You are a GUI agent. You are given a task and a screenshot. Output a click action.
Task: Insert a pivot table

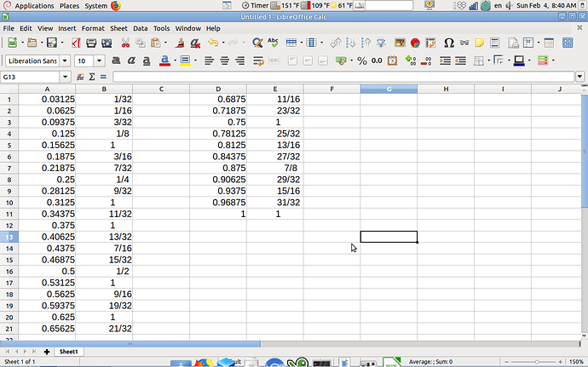click(430, 43)
